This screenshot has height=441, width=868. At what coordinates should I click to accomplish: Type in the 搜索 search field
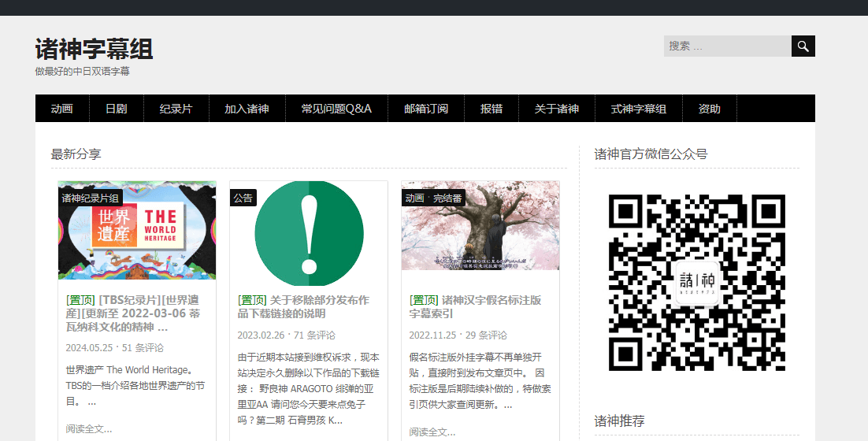coord(727,46)
